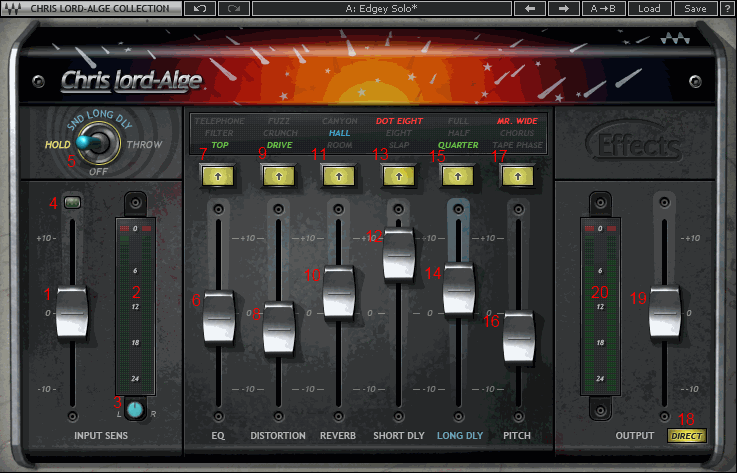
Task: Click the Input Sens clip LED
Action: pyautogui.click(x=72, y=203)
